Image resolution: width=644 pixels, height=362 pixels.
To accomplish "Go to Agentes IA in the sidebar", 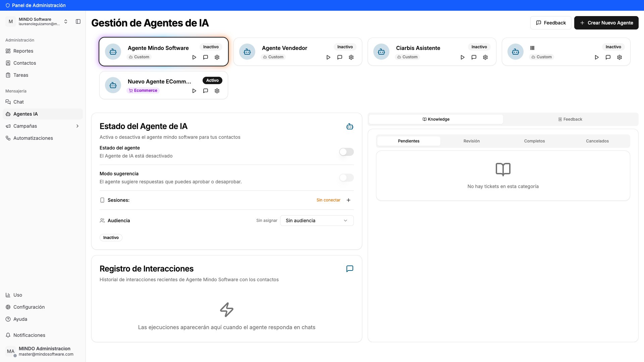I will coord(43,114).
